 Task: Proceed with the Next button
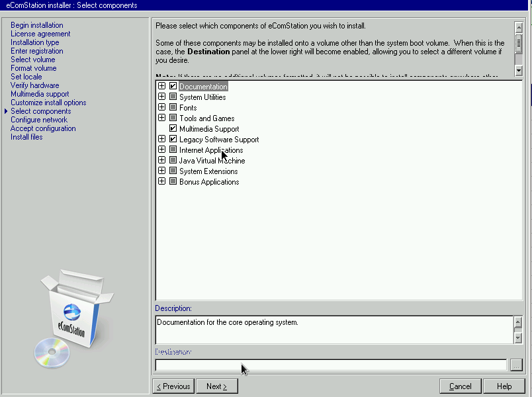(x=217, y=386)
